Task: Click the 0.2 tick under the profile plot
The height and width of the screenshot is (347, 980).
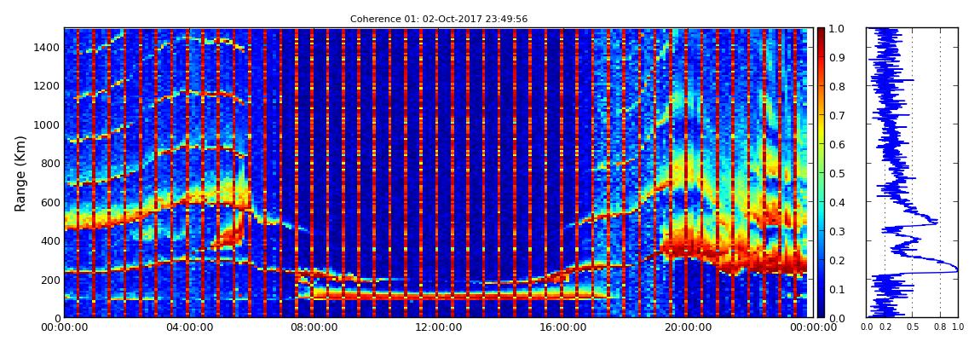Action: click(885, 327)
